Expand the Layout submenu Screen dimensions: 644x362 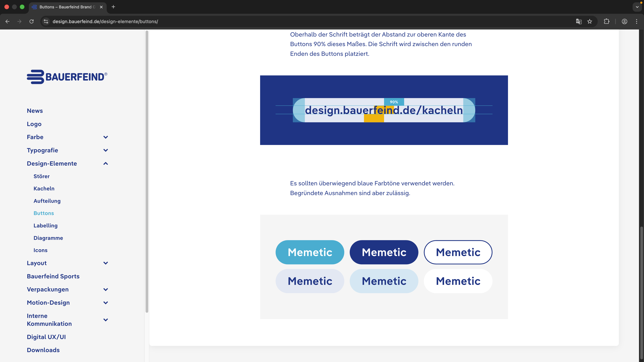click(x=106, y=263)
